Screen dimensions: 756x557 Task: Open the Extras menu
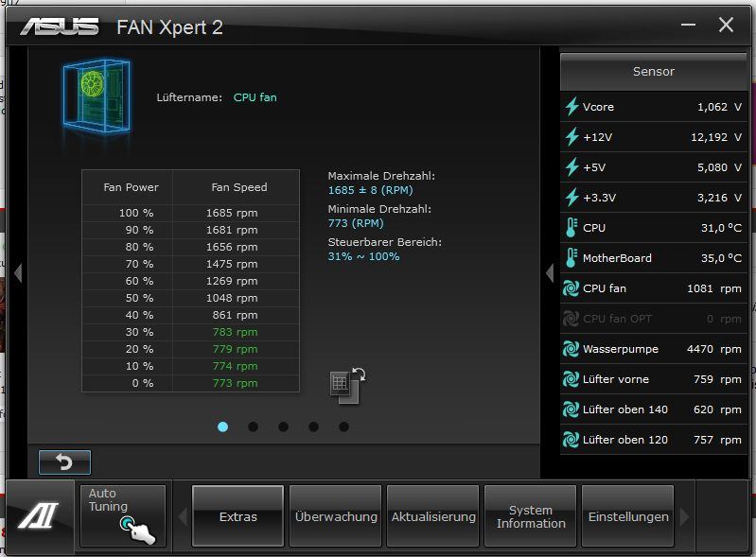point(237,516)
